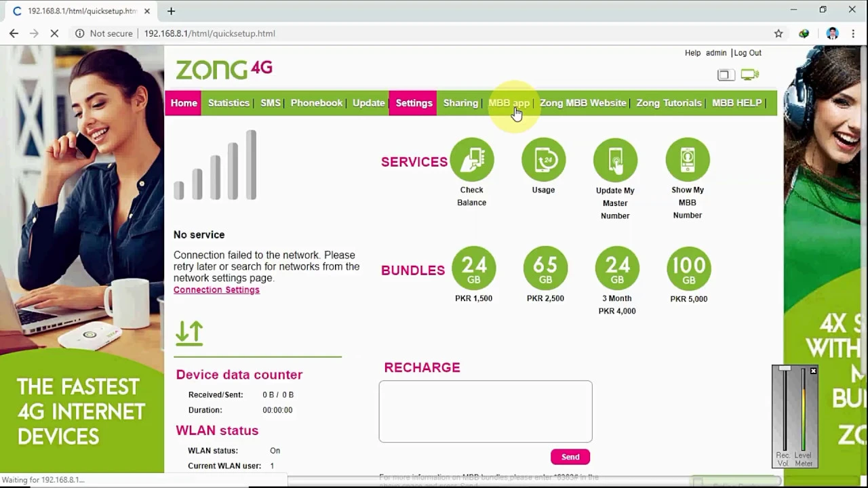
Task: Click the signal strength bars indicator
Action: 215,165
